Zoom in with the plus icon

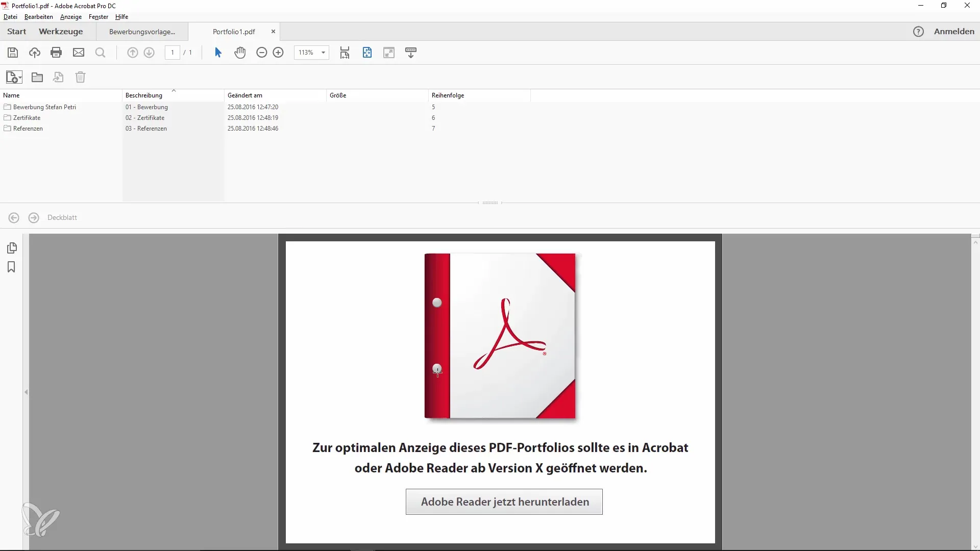pyautogui.click(x=278, y=53)
